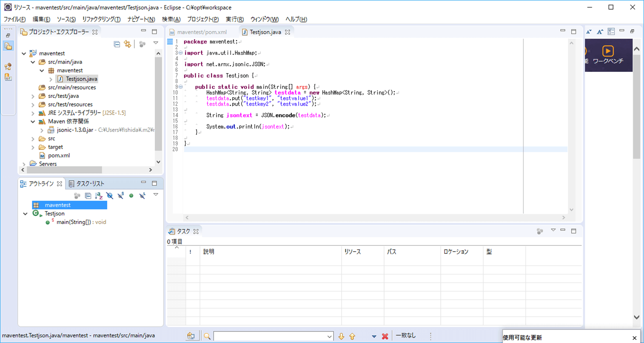Close the Testjson.java editor tab
The width and height of the screenshot is (644, 343).
pyautogui.click(x=288, y=32)
